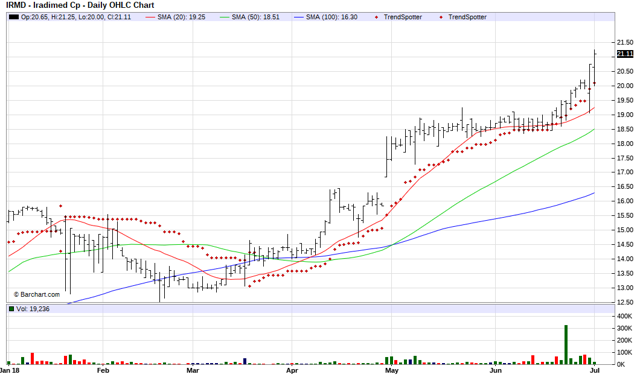Viewport: 640px width, 389px height.
Task: Click the second TrendSpotter legend label
Action: click(467, 17)
